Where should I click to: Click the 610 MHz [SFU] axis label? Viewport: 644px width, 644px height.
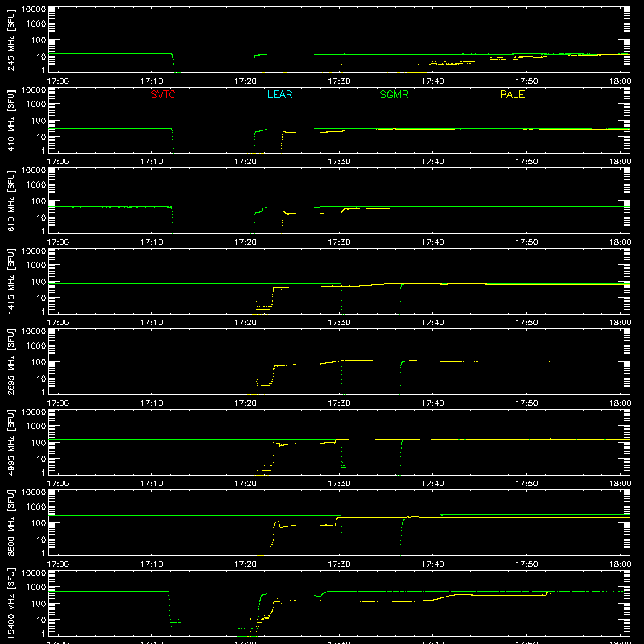11,200
